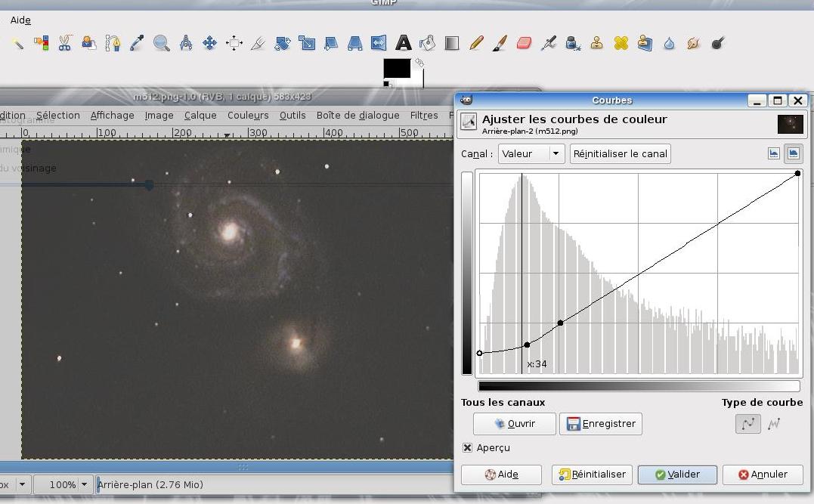Confirm curves with Valider
The width and height of the screenshot is (814, 504).
(677, 475)
